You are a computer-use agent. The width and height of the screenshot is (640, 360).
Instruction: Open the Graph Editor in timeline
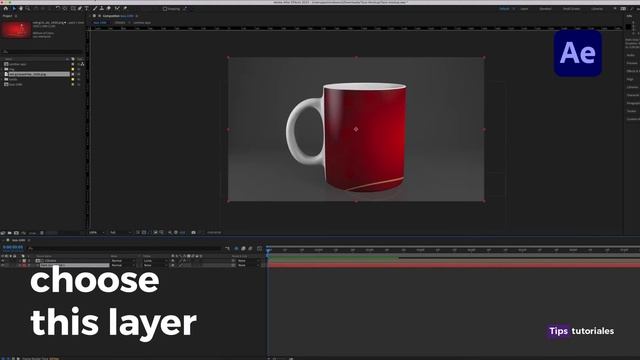click(260, 248)
